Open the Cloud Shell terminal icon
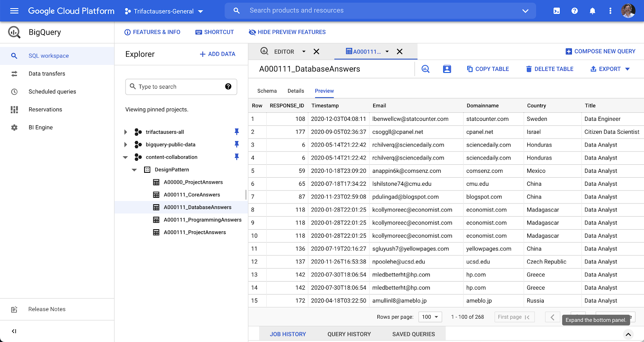 [x=557, y=11]
